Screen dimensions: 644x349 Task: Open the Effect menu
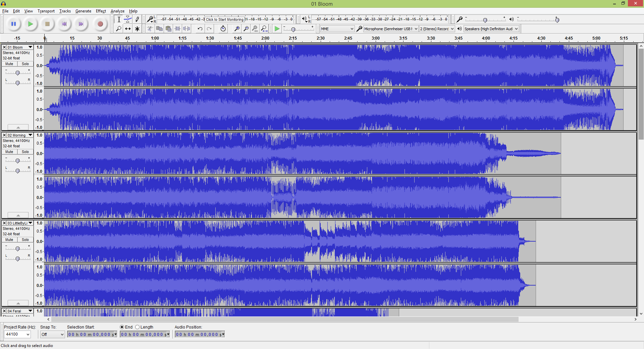tap(101, 11)
